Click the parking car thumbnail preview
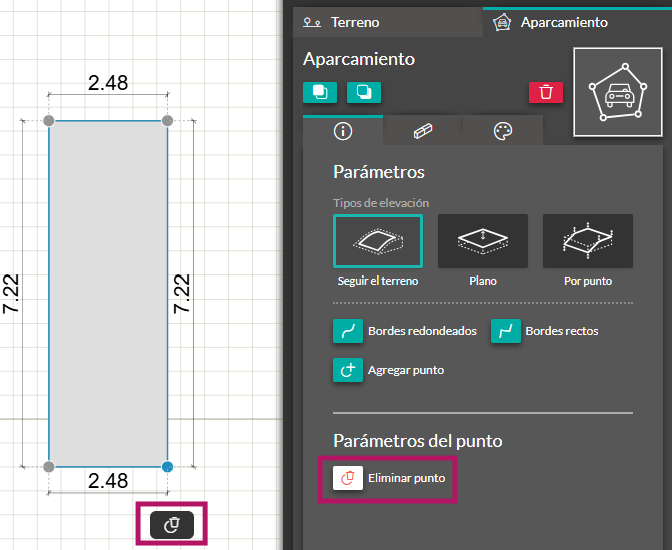Viewport: 672px width, 550px height. point(618,92)
